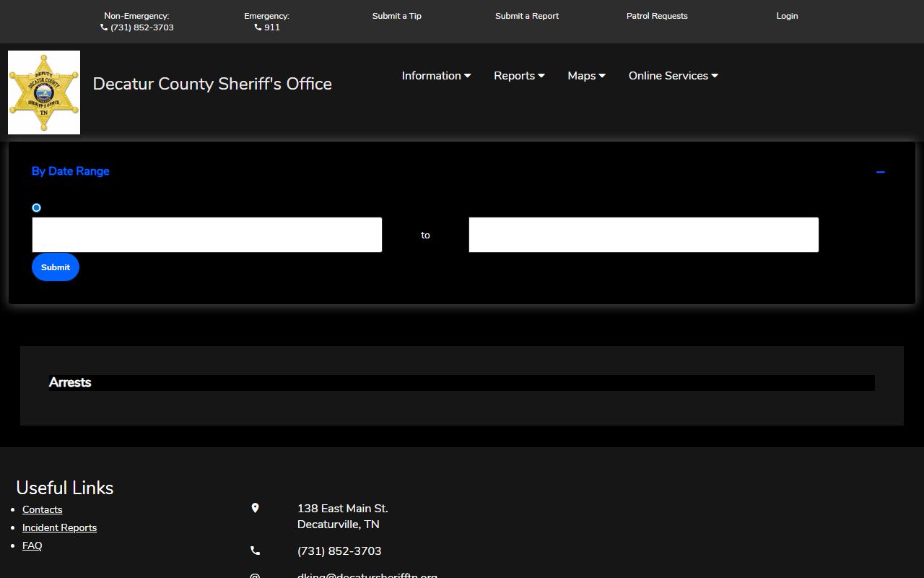
Task: Open the Incident Reports footer link
Action: pos(59,527)
